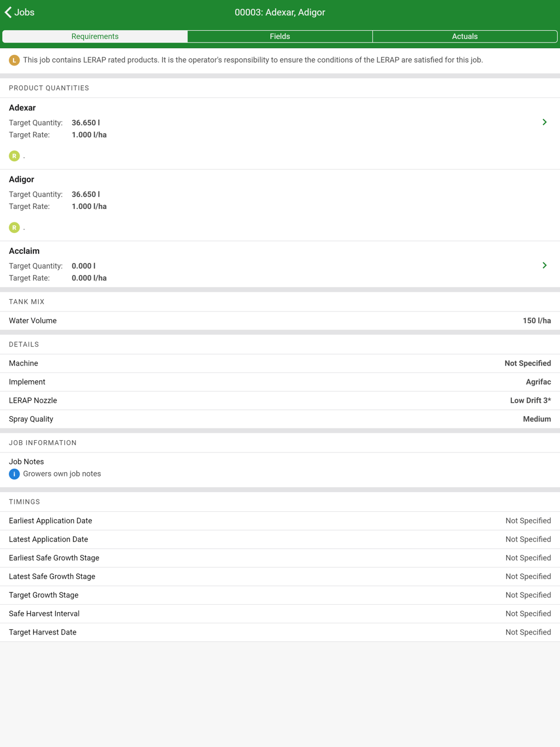Tap the back chevron icon
The image size is (560, 747).
[8, 12]
